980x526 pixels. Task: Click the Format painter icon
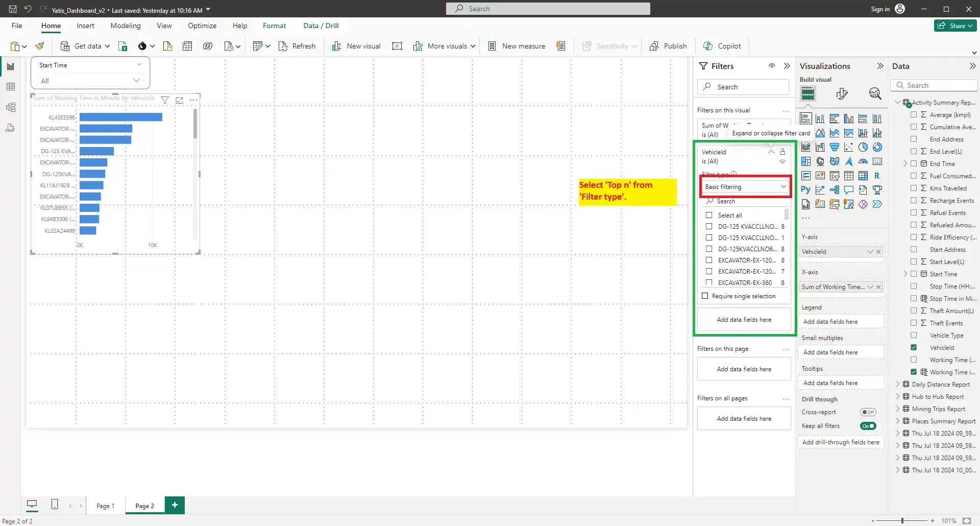pos(40,46)
